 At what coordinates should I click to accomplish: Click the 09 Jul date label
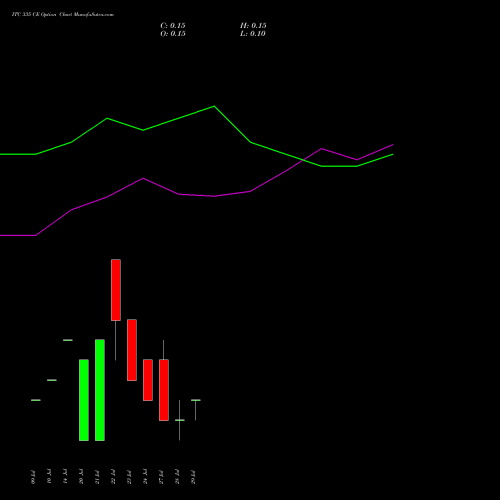pyautogui.click(x=33, y=477)
